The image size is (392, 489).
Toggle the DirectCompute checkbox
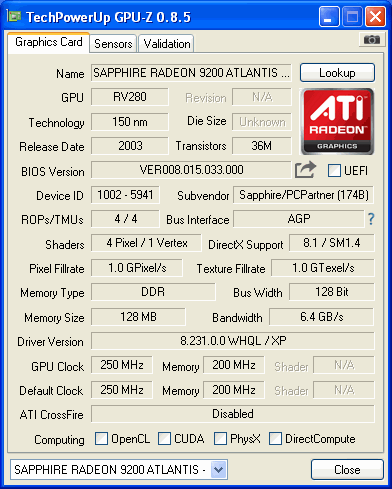pyautogui.click(x=275, y=438)
